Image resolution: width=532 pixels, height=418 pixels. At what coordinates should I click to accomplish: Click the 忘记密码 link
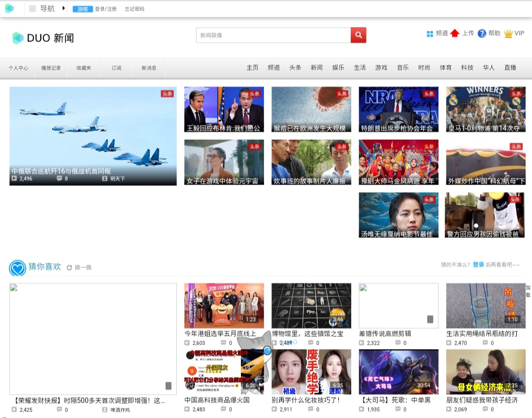tap(134, 9)
